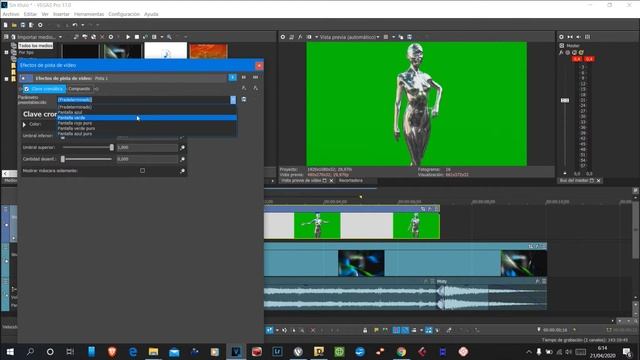
Task: Switch to Recortadora tab
Action: (351, 180)
